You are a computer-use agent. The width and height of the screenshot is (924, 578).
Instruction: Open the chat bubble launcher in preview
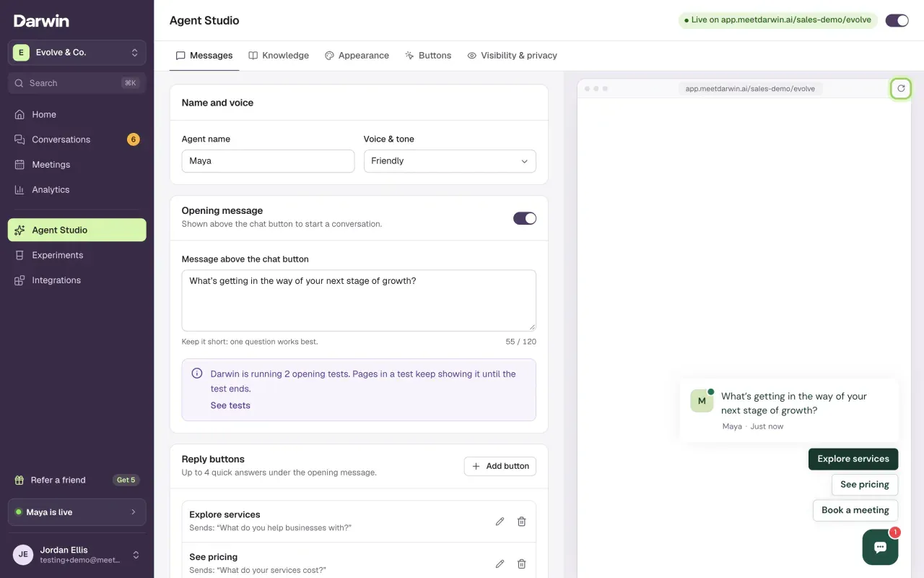click(x=880, y=547)
